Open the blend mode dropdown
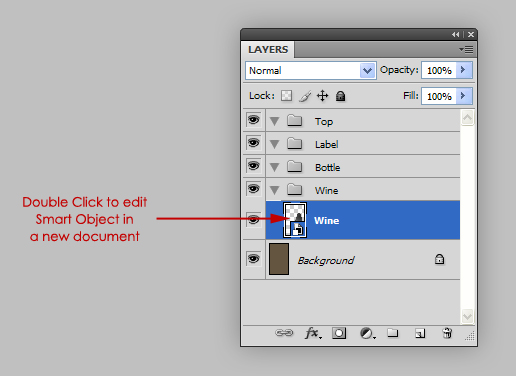This screenshot has width=516, height=376. [311, 70]
